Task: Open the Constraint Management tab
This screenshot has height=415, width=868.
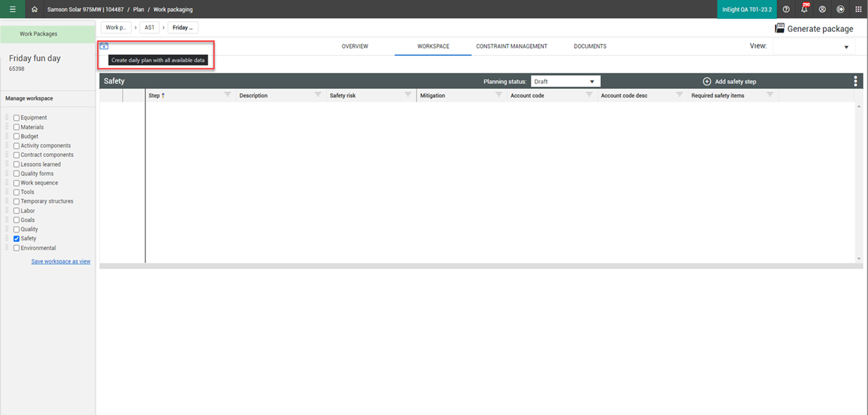Action: click(x=511, y=47)
